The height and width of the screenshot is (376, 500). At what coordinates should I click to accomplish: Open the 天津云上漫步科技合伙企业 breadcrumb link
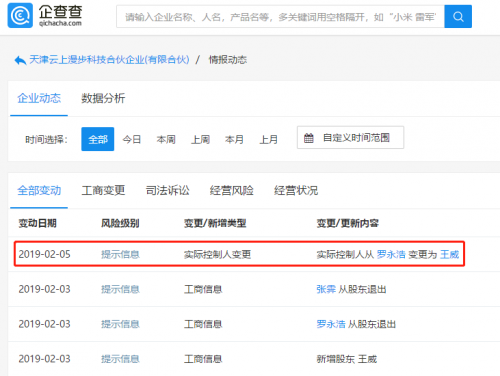pyautogui.click(x=109, y=60)
